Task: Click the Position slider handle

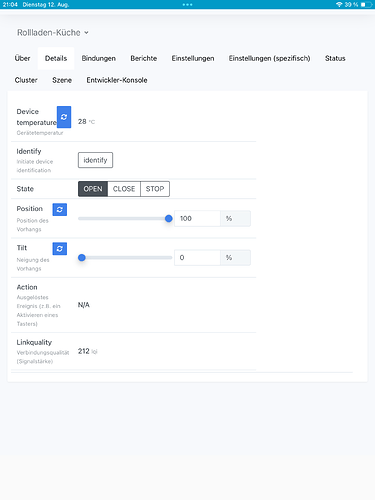Action: coord(169,219)
